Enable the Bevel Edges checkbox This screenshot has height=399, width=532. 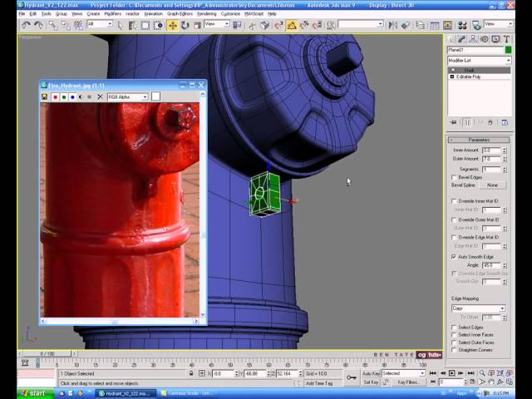454,177
